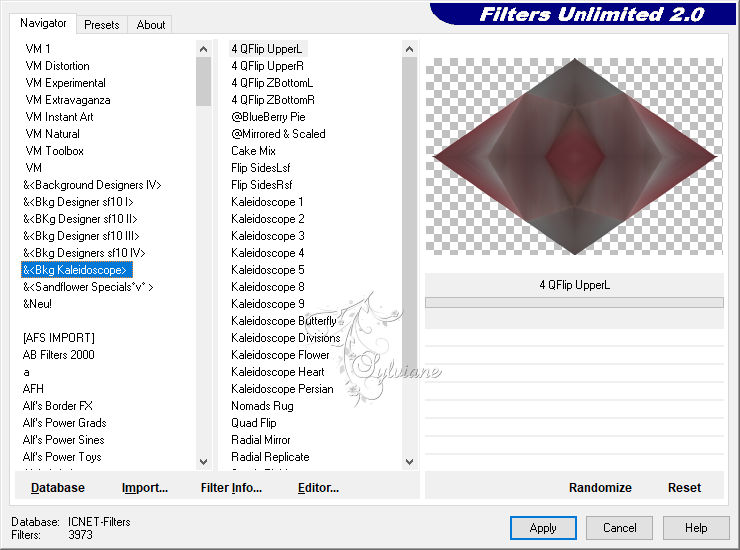740x550 pixels.
Task: Select the AFH category
Action: pos(33,389)
